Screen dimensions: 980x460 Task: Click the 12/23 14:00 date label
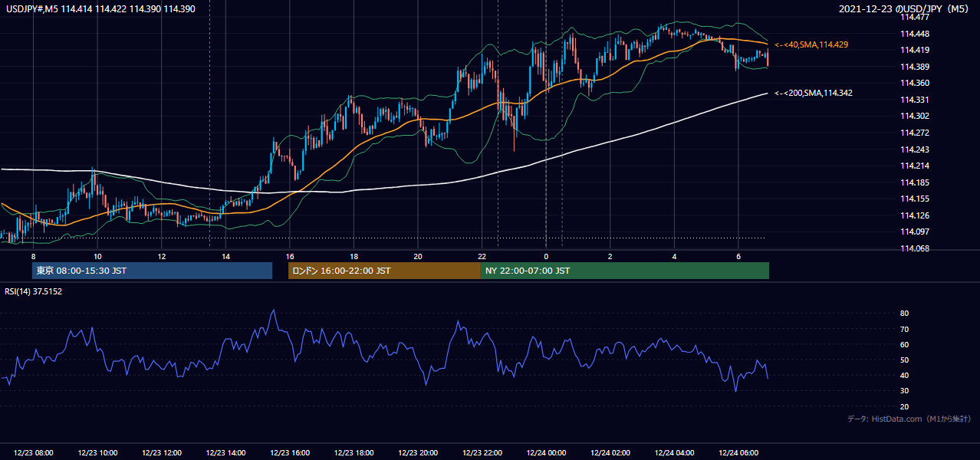225,453
